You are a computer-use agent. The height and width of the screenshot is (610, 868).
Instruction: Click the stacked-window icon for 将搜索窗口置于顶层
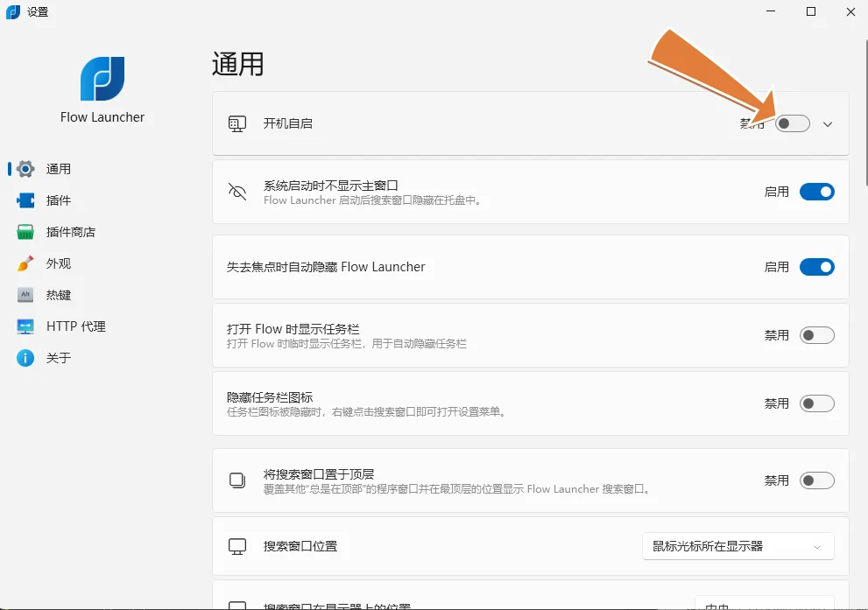pyautogui.click(x=237, y=480)
